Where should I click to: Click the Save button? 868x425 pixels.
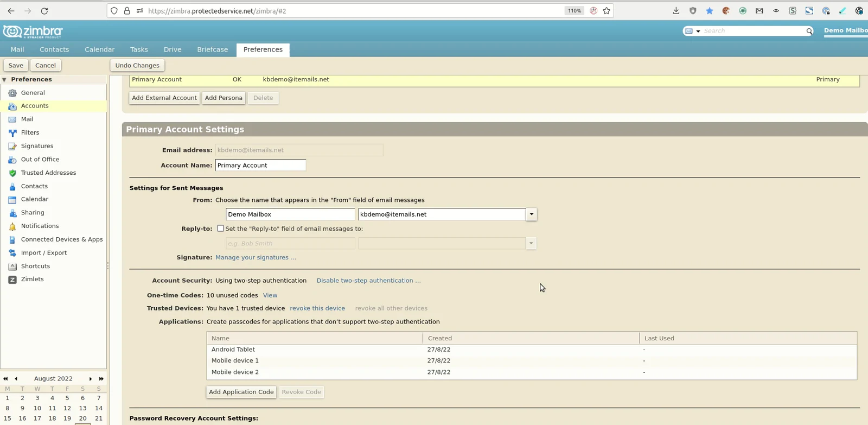tap(16, 65)
